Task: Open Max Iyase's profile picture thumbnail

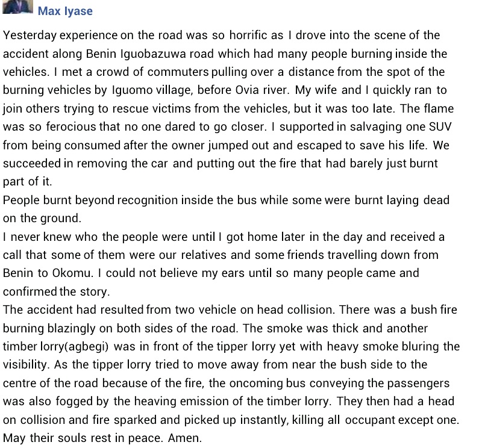Action: (x=17, y=6)
